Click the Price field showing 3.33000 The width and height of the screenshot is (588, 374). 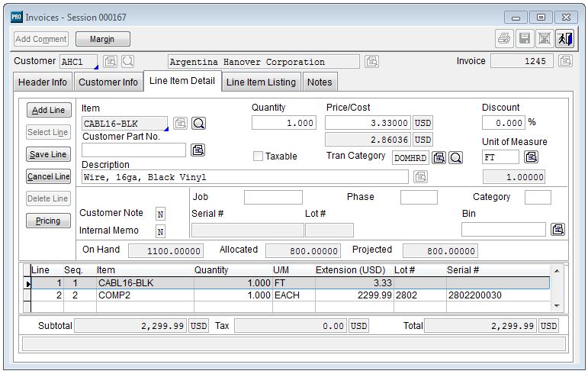click(368, 123)
